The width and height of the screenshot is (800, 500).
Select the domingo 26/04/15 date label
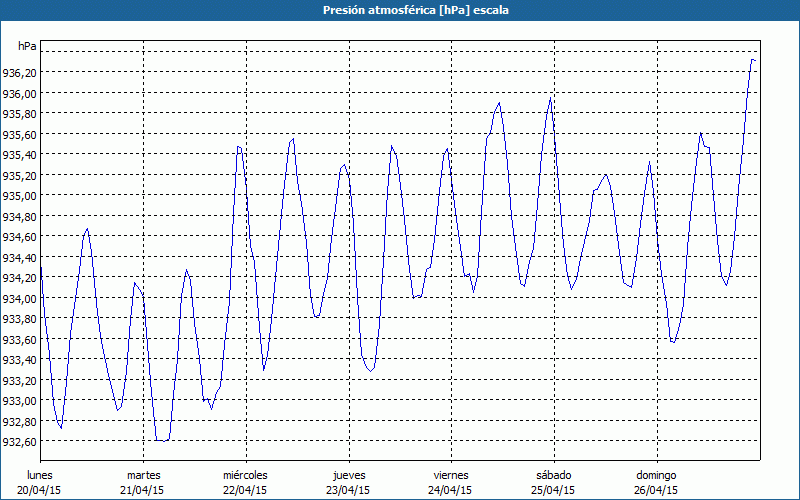point(656,482)
